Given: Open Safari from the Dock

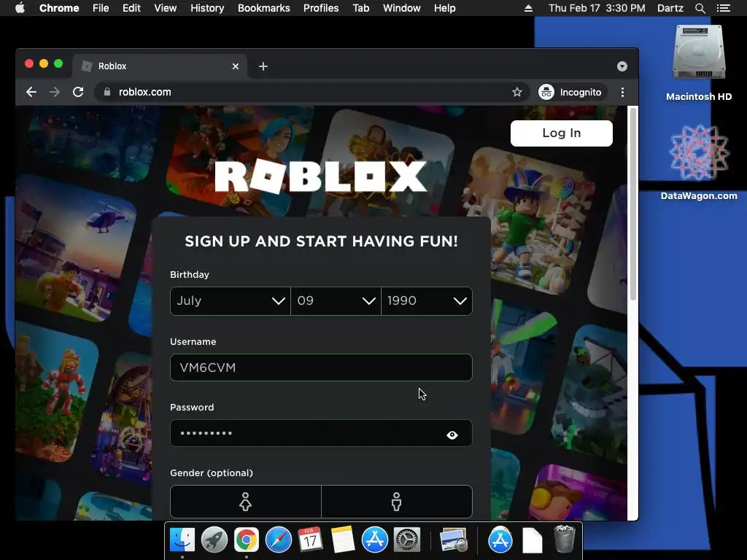Looking at the screenshot, I should 278,540.
